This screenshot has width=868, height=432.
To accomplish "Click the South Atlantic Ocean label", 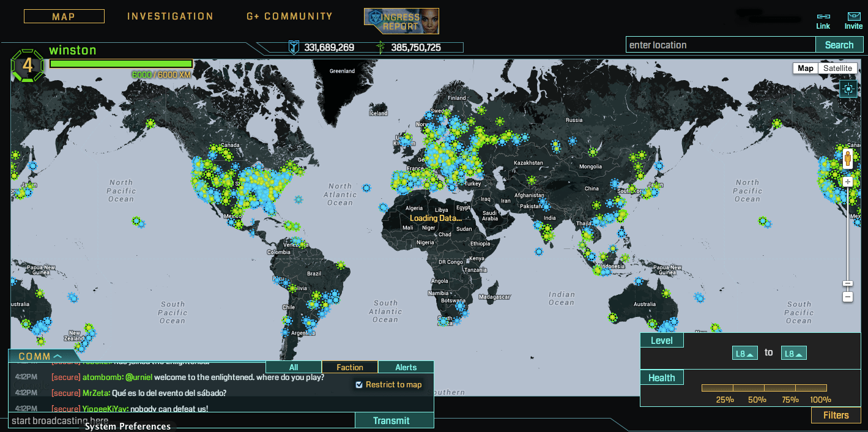I will tap(385, 311).
